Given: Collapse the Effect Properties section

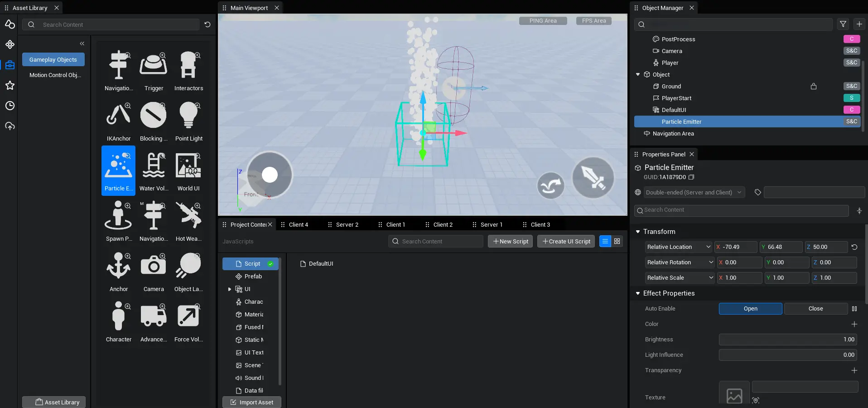Looking at the screenshot, I should point(638,293).
